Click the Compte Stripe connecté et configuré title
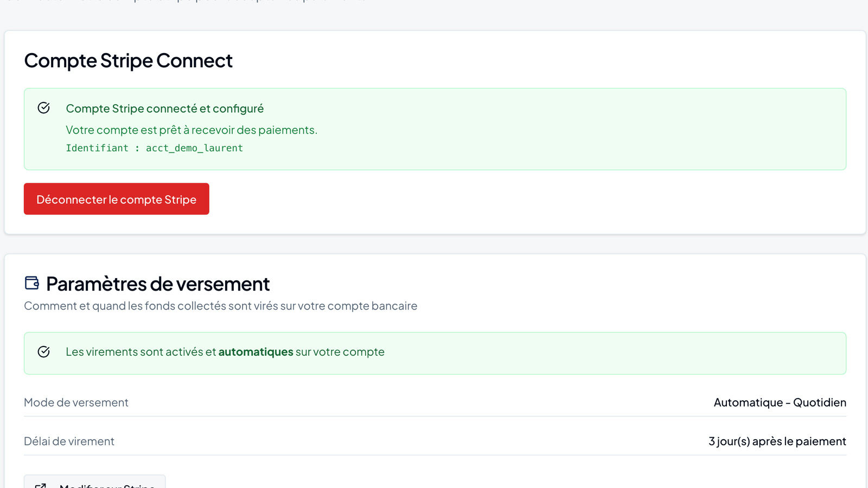 coord(164,108)
